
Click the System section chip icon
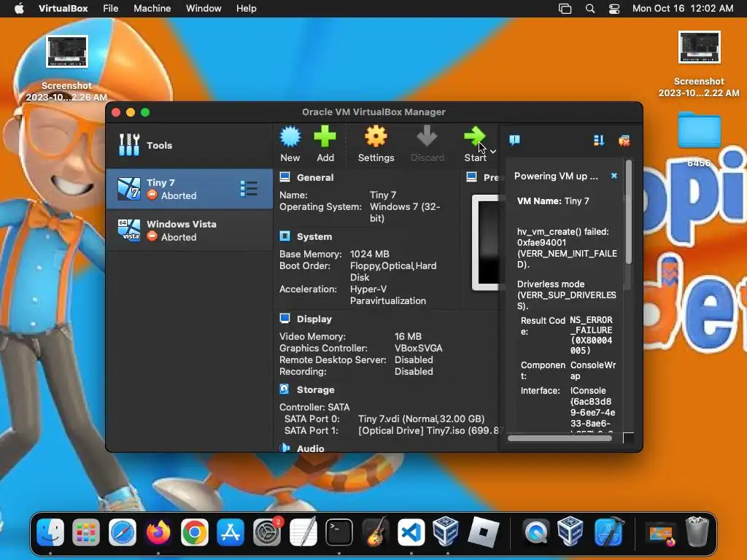click(285, 236)
